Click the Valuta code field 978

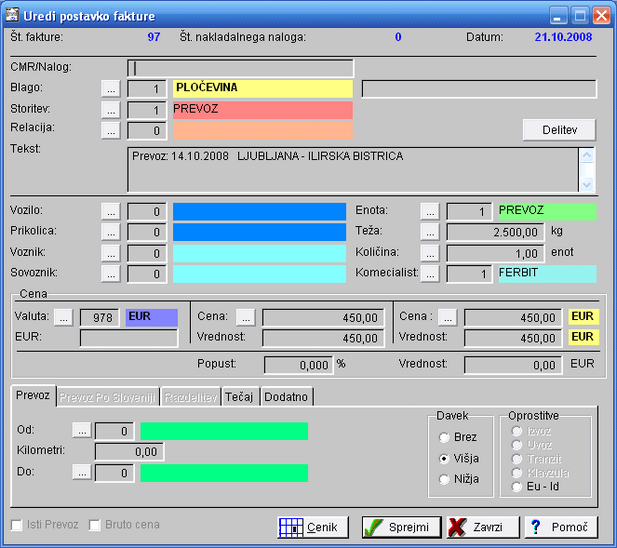tap(100, 317)
